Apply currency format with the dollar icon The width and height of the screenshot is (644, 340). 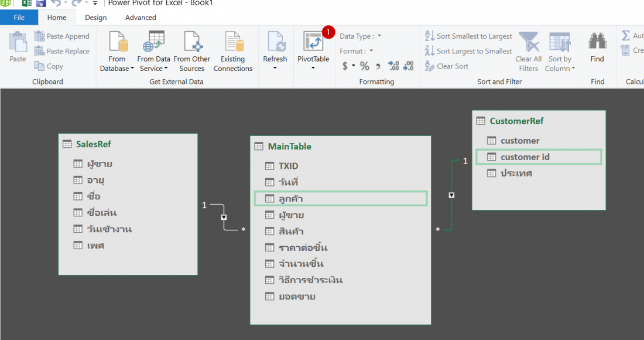(346, 66)
